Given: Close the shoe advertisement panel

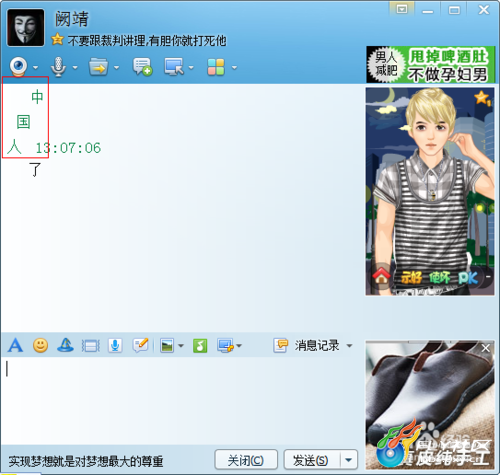Looking at the screenshot, I should click(486, 348).
